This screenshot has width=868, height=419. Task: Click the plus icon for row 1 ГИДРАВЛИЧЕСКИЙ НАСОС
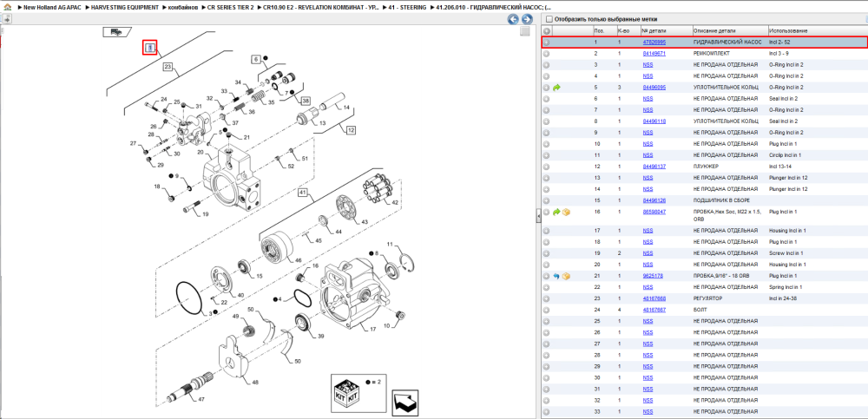[546, 42]
